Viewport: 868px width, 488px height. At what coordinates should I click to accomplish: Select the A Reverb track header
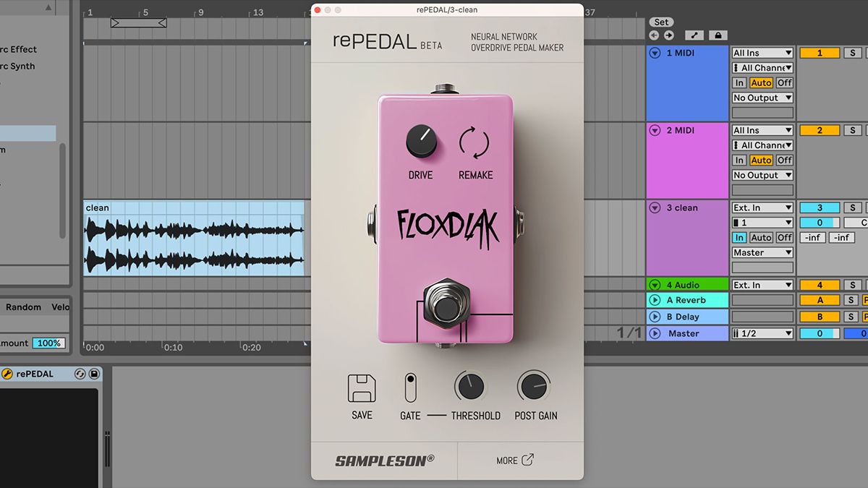[x=687, y=300]
